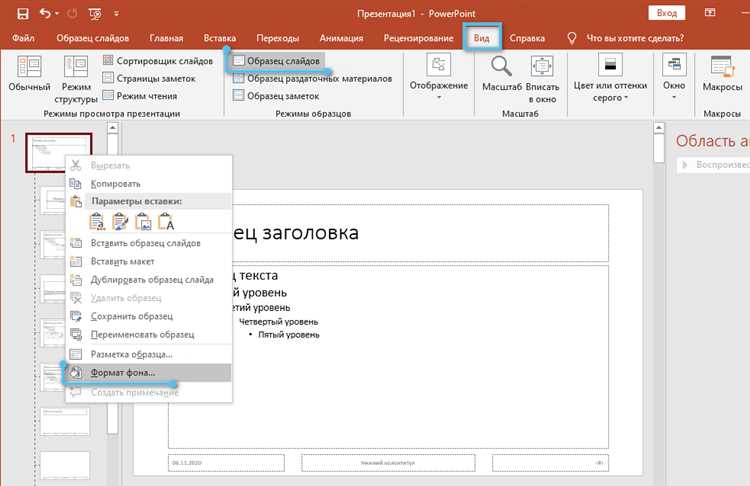Image resolution: width=750 pixels, height=486 pixels.
Task: Click Вписать в окно fit icon
Action: click(542, 78)
